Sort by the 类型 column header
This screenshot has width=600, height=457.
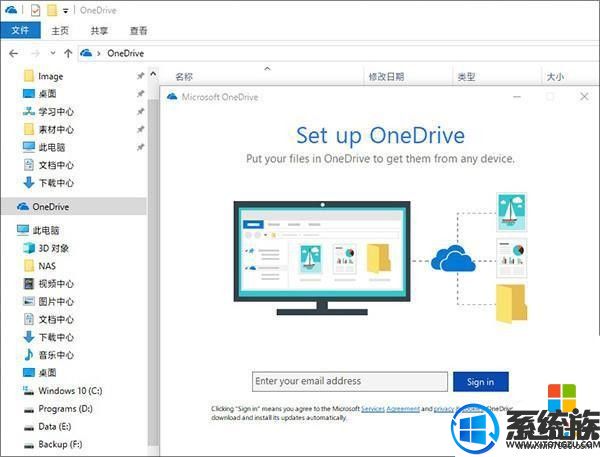pos(466,77)
